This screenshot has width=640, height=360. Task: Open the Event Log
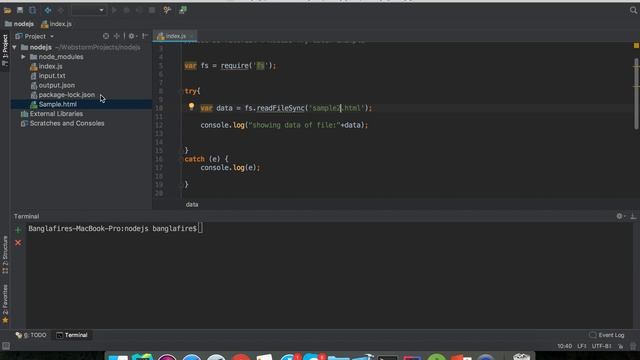607,335
